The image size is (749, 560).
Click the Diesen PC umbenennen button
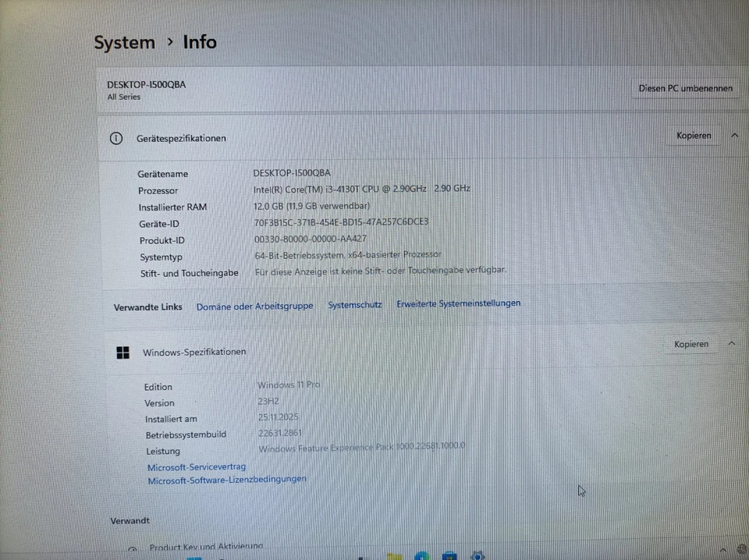(x=685, y=88)
